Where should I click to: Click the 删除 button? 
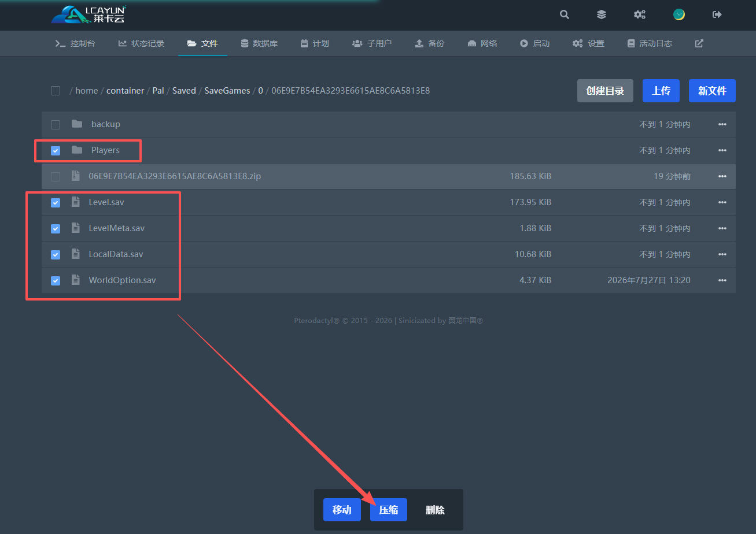[x=435, y=510]
